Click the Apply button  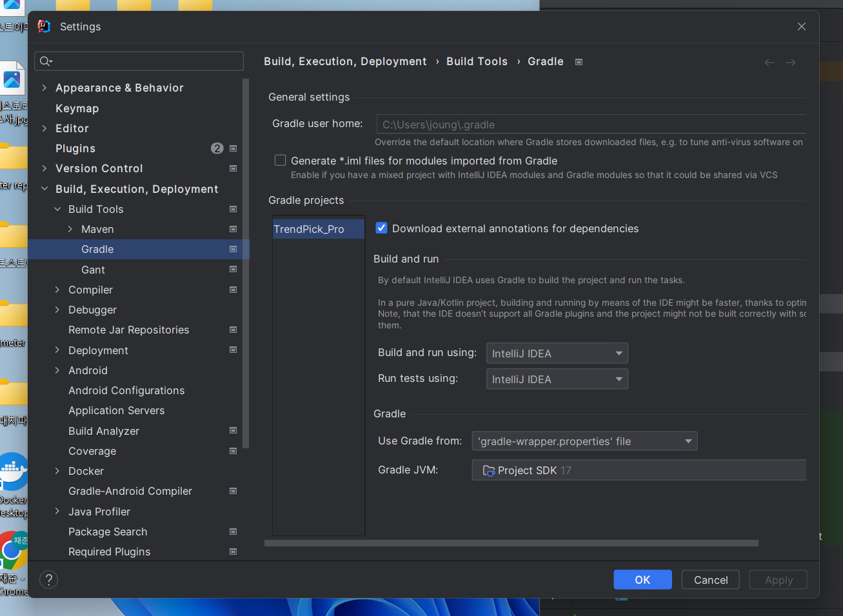[x=779, y=580]
